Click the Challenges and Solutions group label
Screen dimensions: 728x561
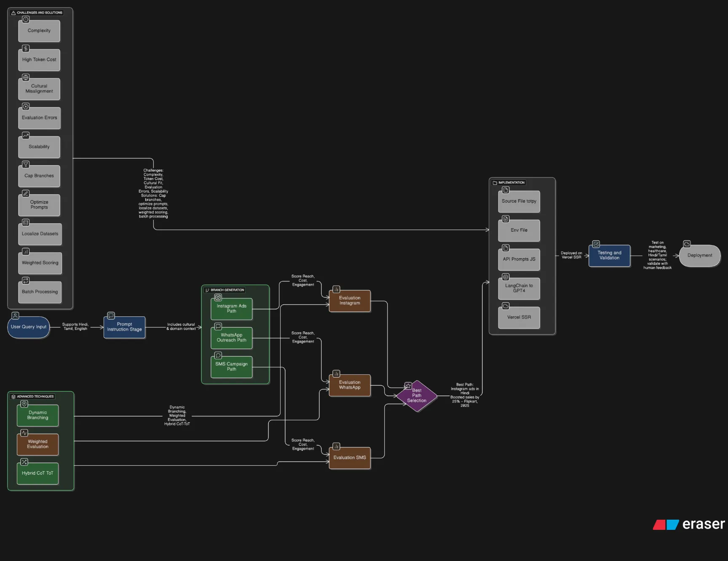click(x=37, y=13)
